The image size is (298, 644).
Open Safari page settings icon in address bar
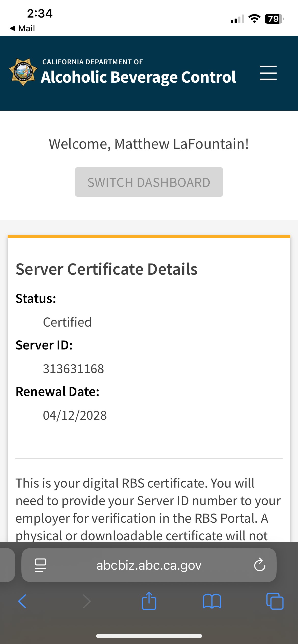[x=40, y=565]
